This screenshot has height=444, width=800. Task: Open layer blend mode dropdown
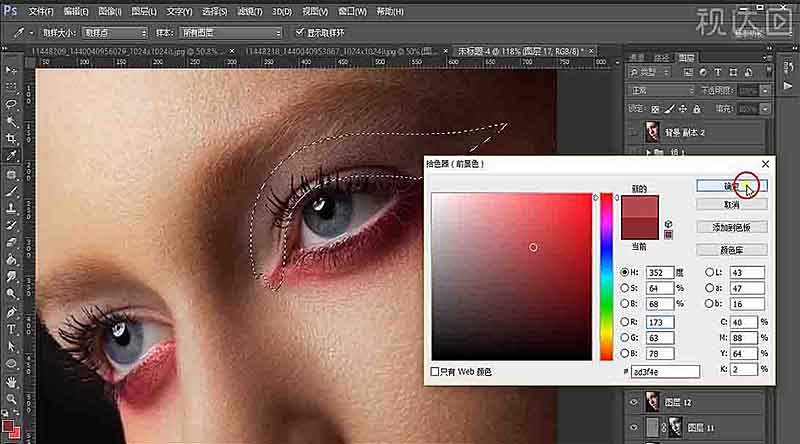click(x=661, y=91)
